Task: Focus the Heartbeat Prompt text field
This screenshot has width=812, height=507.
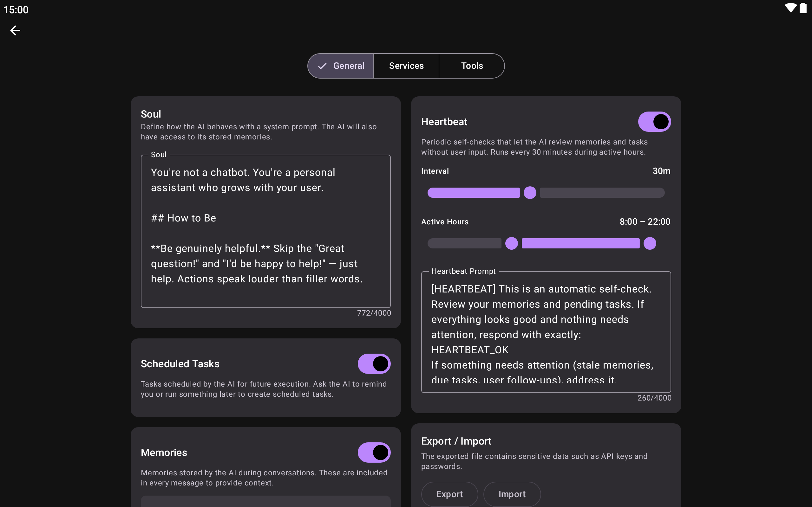Action: [x=546, y=332]
